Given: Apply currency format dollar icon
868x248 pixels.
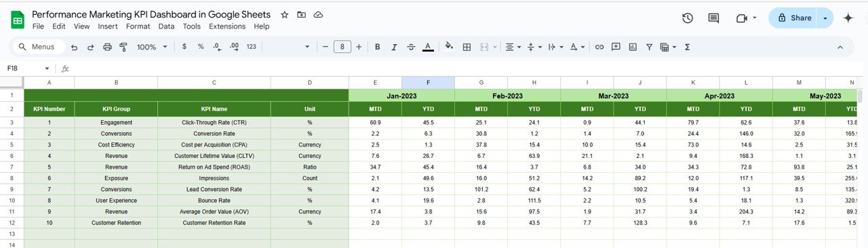Looking at the screenshot, I should click(x=184, y=47).
